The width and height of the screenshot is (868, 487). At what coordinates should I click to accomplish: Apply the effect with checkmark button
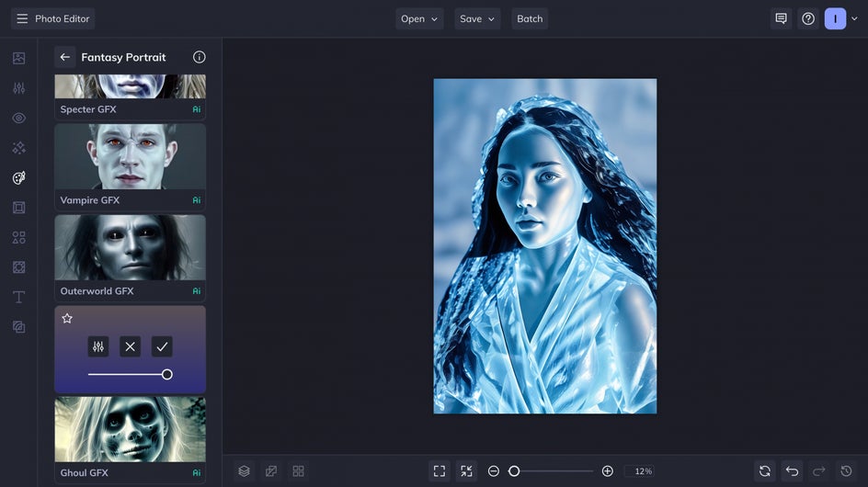click(162, 347)
